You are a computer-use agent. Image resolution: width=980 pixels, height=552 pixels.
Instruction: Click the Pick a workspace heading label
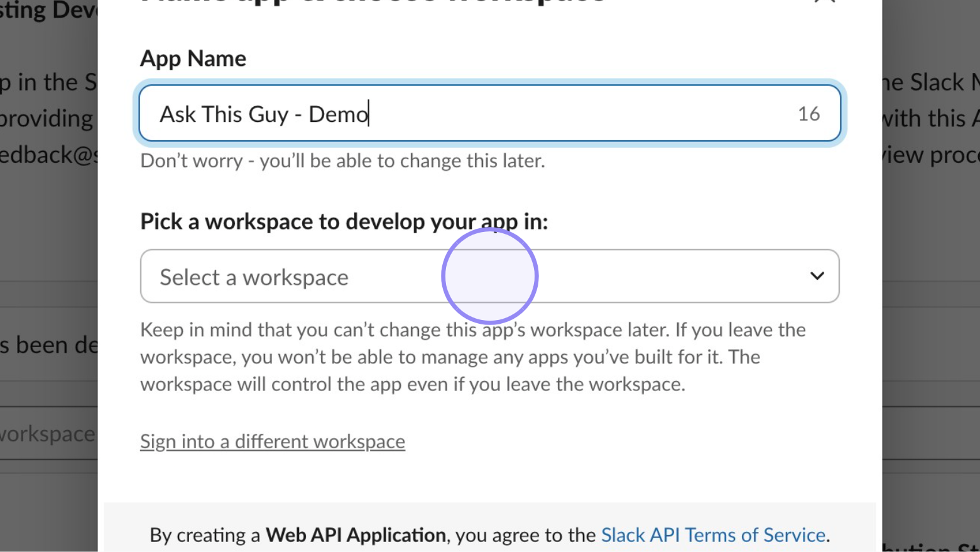click(344, 221)
